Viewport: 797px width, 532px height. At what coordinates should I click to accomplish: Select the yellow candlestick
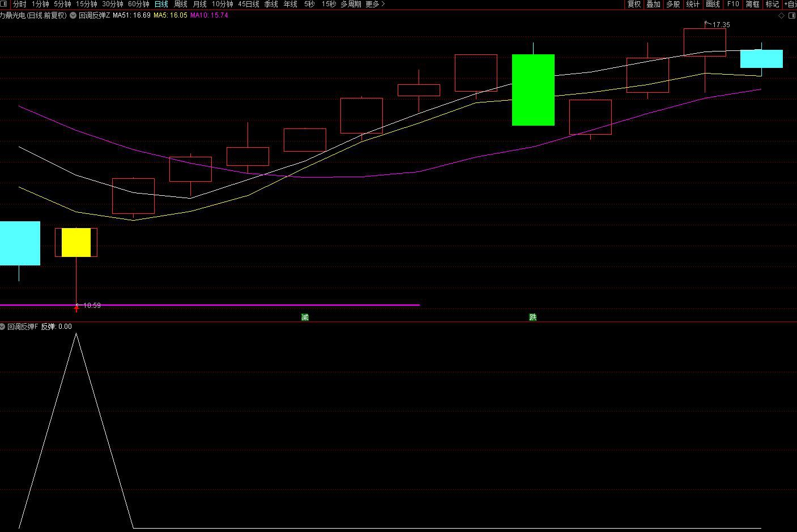click(76, 242)
